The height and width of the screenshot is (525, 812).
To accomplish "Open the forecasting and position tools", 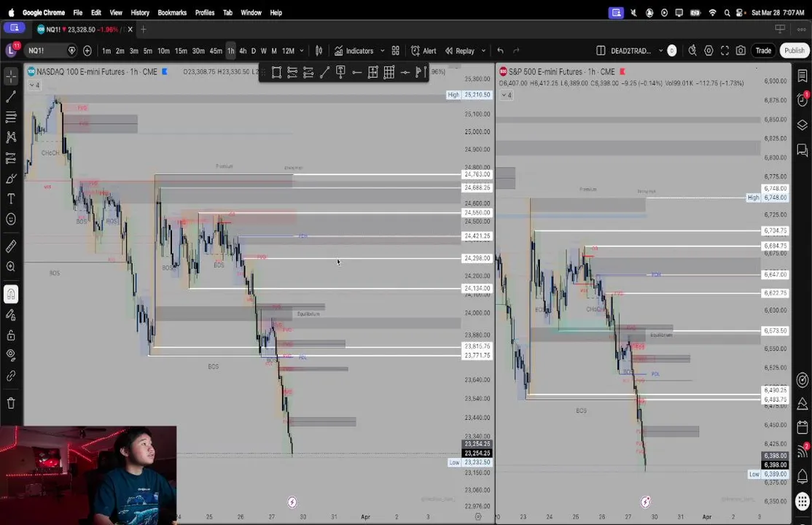I will point(11,158).
